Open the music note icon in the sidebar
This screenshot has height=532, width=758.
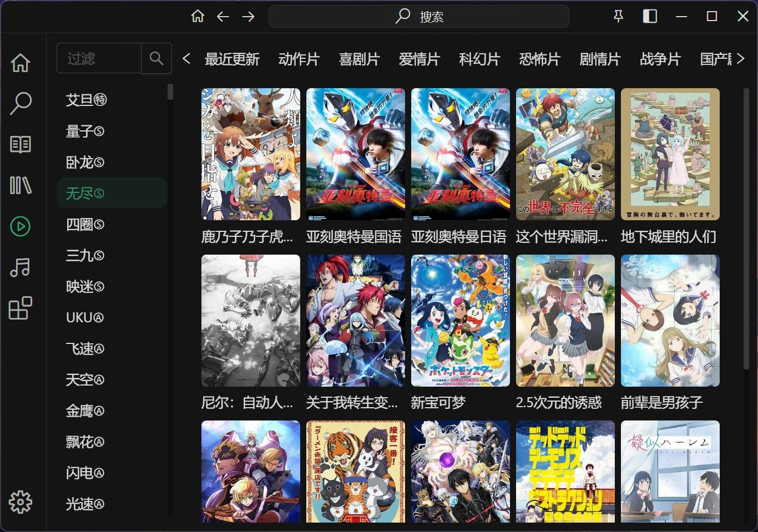[x=21, y=267]
